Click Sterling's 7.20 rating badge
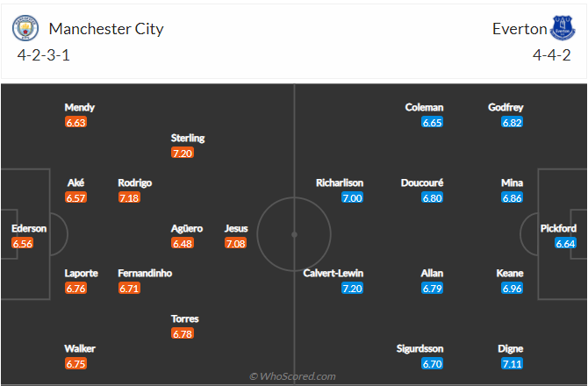588x386 pixels. (x=183, y=153)
